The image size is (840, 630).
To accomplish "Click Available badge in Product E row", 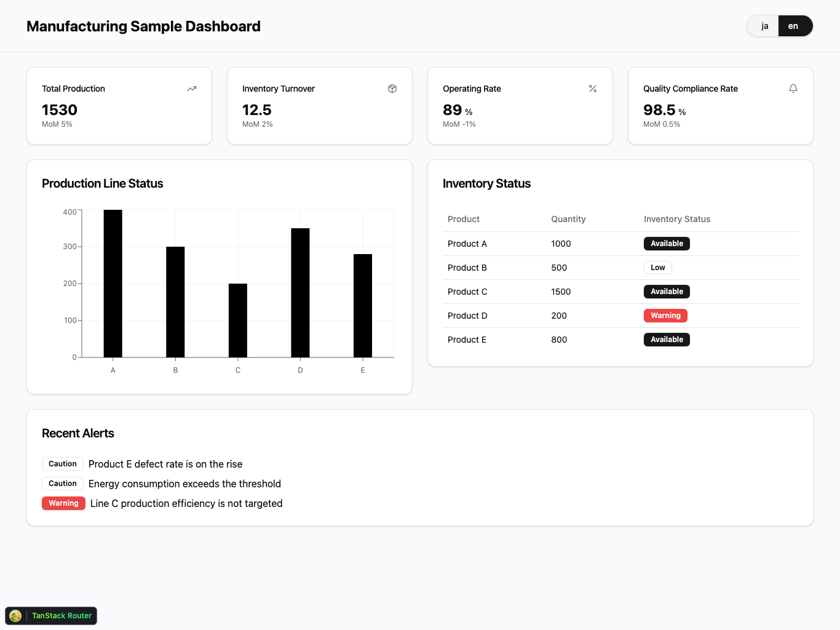I will tap(667, 340).
